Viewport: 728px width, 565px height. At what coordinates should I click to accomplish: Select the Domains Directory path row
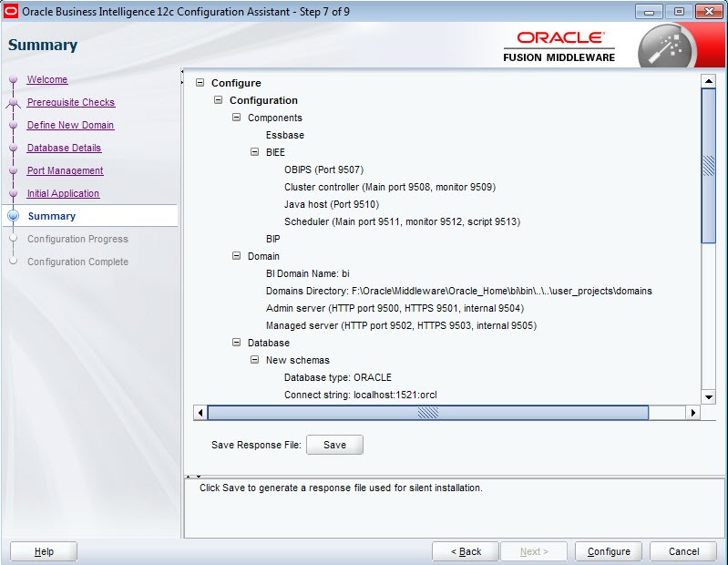point(458,291)
